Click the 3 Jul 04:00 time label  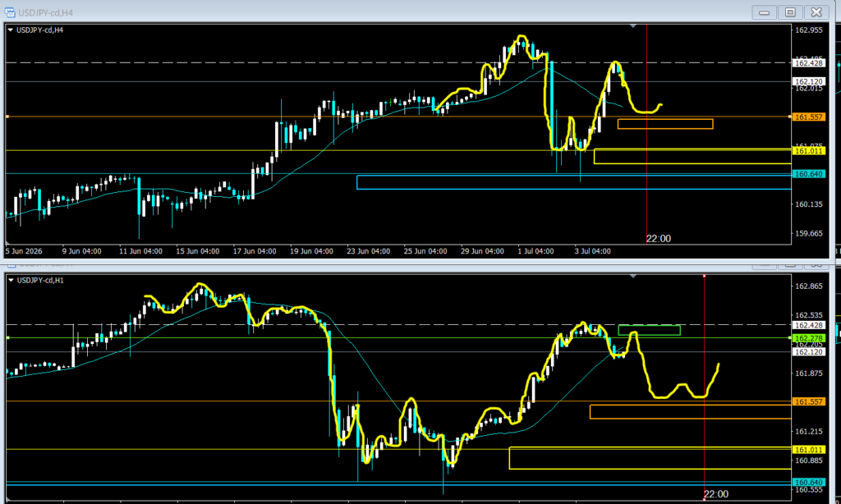click(x=592, y=251)
